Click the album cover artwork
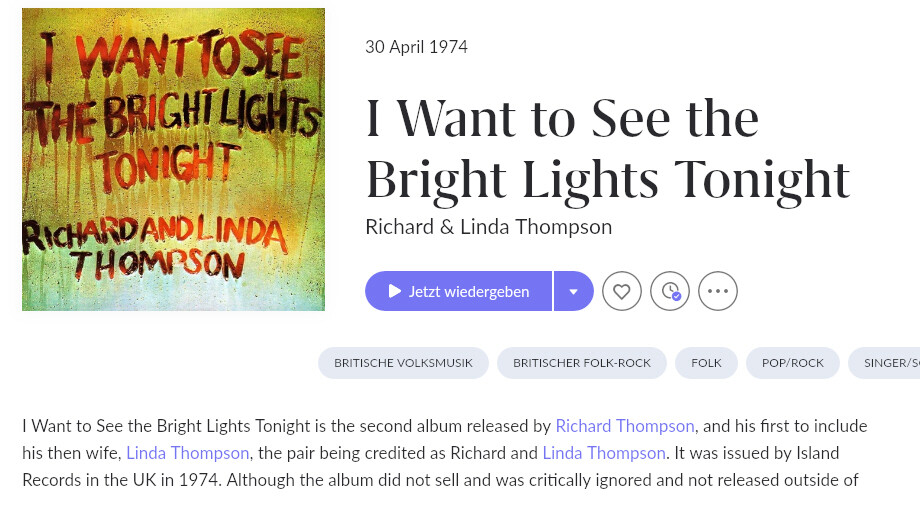Screen dimensions: 920x508 pos(173,159)
